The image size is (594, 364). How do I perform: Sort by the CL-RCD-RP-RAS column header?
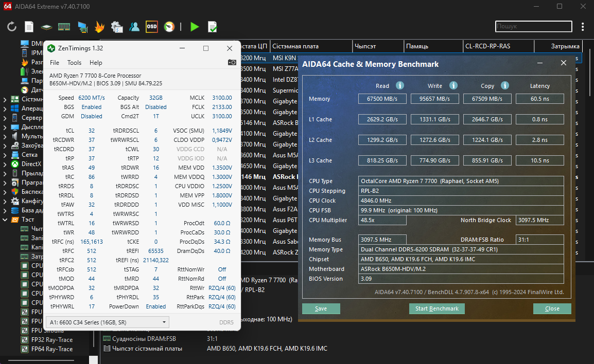tap(498, 46)
